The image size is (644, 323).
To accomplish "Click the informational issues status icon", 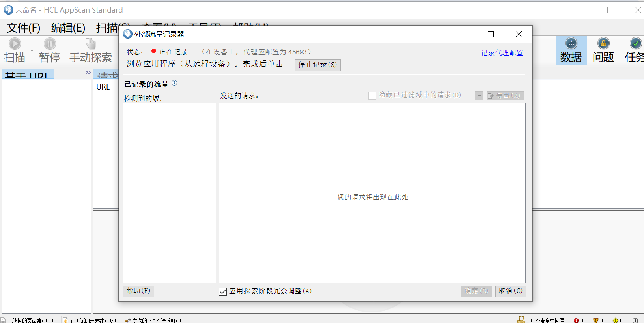I will click(635, 321).
